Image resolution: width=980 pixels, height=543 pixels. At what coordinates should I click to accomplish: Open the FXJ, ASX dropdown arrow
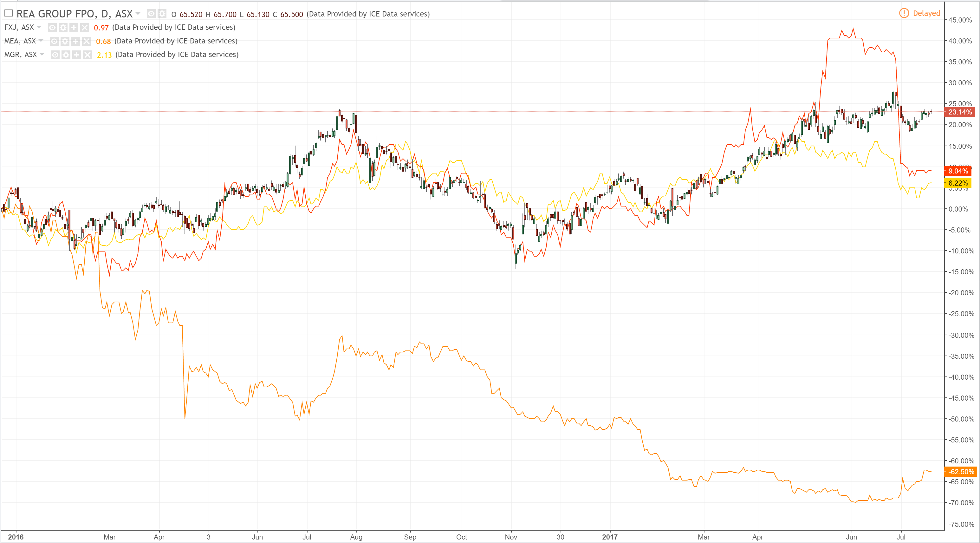coord(39,27)
